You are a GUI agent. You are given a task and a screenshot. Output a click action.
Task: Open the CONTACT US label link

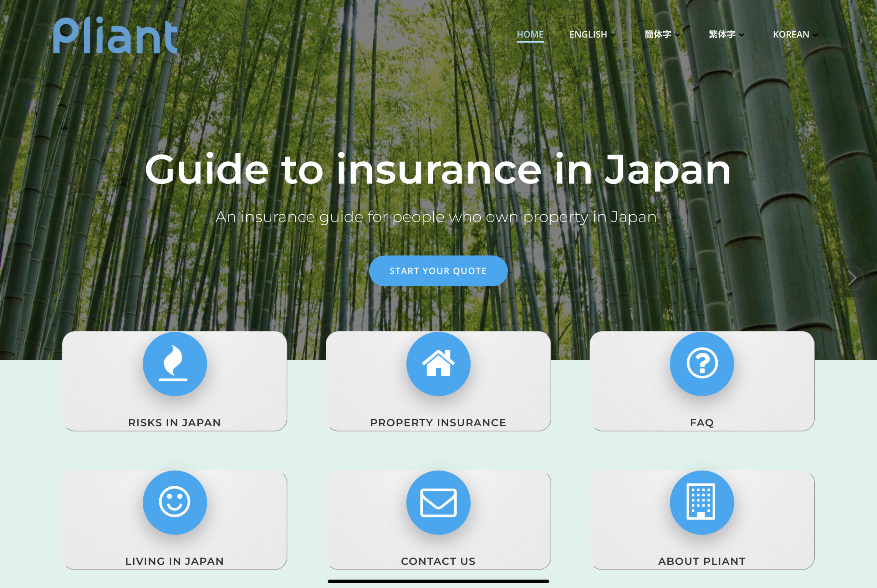point(438,561)
